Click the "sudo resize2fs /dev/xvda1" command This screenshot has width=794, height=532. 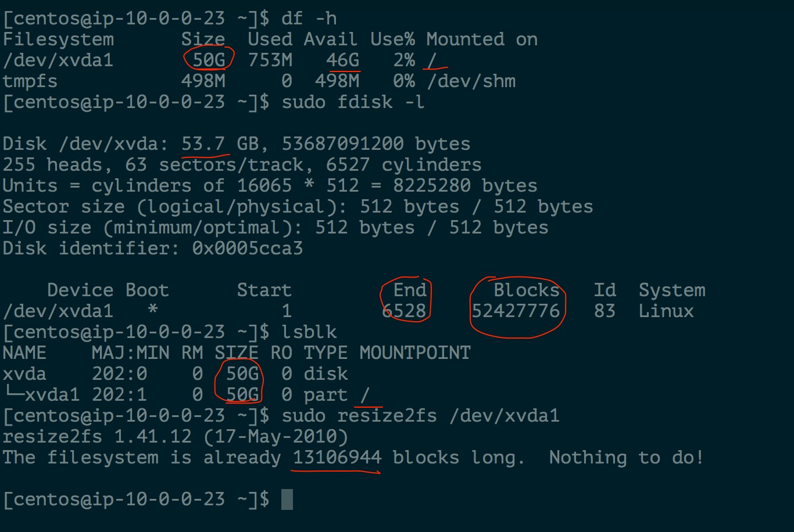(x=421, y=415)
